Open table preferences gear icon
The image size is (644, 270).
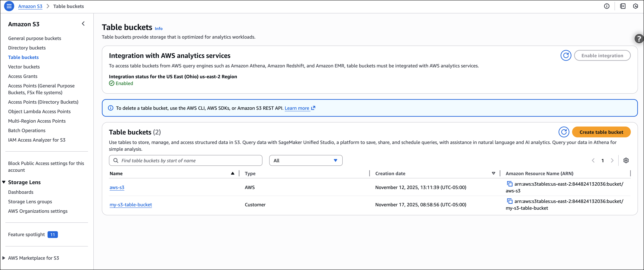626,160
